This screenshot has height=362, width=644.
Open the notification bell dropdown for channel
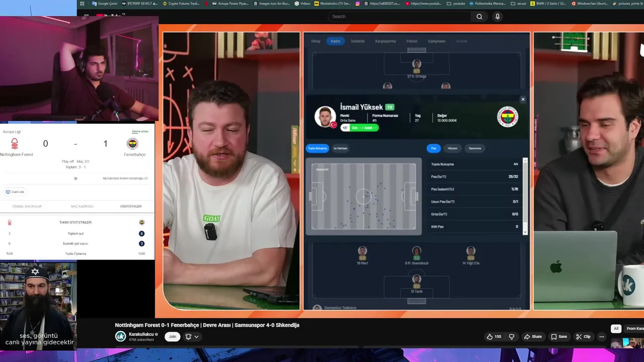(192, 336)
